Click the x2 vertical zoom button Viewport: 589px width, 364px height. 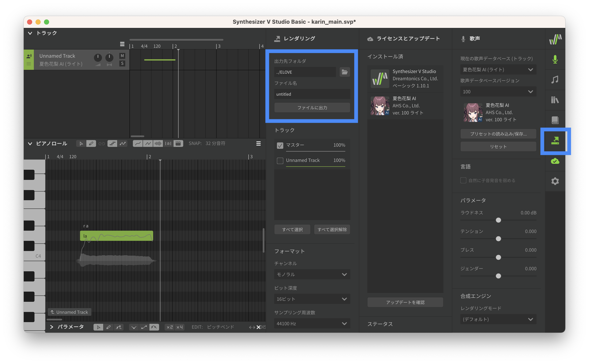[170, 327]
